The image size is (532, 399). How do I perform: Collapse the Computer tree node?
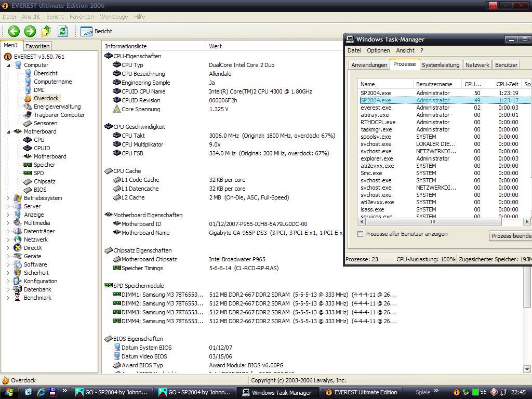tap(8, 65)
